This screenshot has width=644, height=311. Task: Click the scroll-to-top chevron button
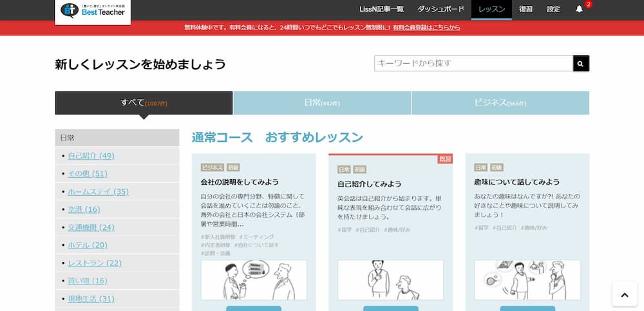point(624,294)
